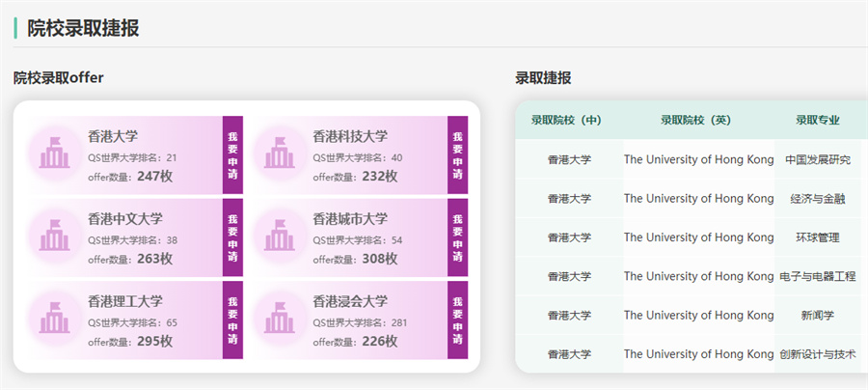Click QS世界大学排名：21 text
The image size is (868, 390).
pyautogui.click(x=132, y=158)
